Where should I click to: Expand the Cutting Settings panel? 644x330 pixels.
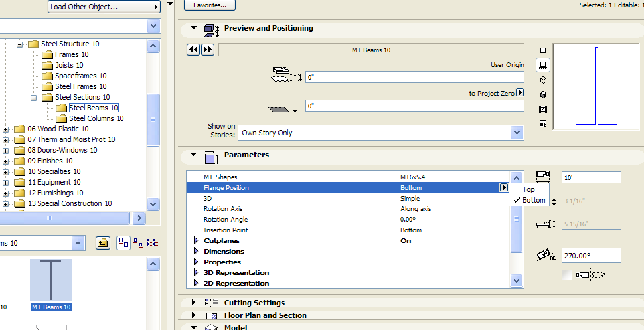click(193, 303)
